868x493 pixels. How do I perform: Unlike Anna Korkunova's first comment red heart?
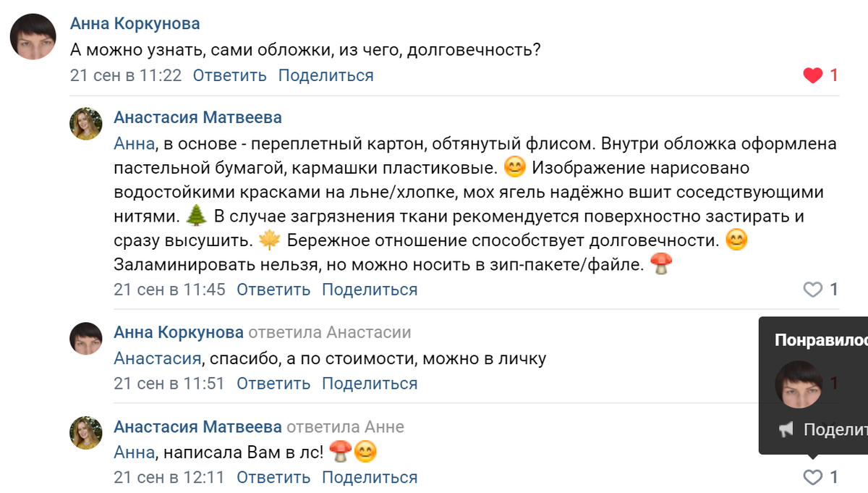(x=813, y=75)
